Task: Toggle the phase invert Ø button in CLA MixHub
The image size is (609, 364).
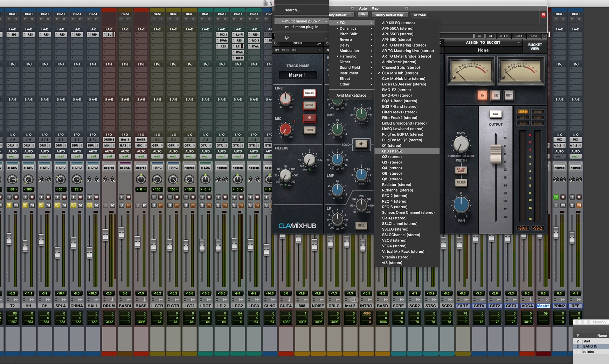Action: [x=309, y=118]
